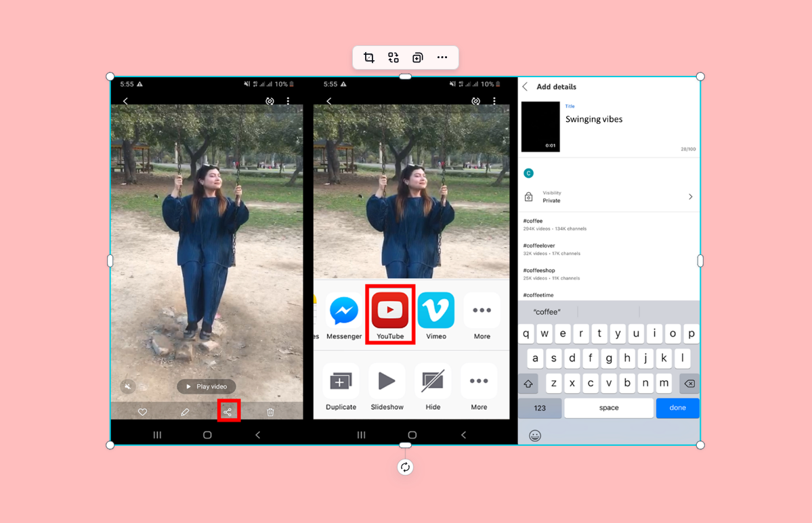
Task: Tap the q key on the keyboard
Action: 526,334
